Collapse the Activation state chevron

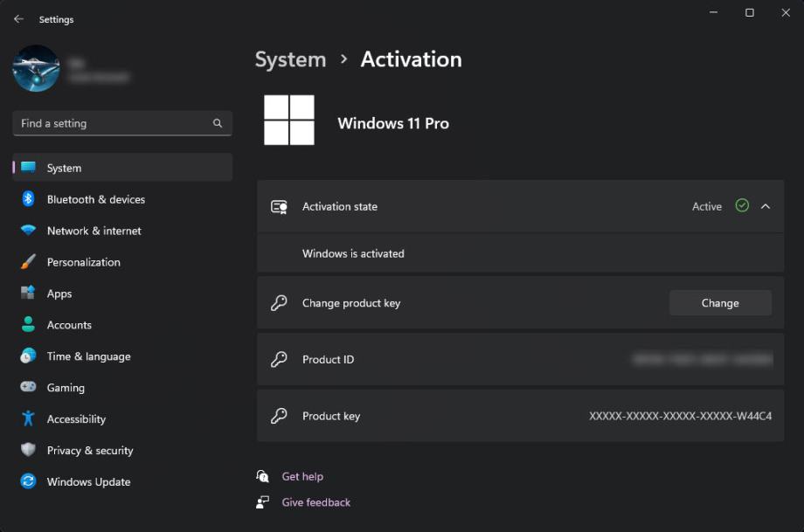point(766,207)
